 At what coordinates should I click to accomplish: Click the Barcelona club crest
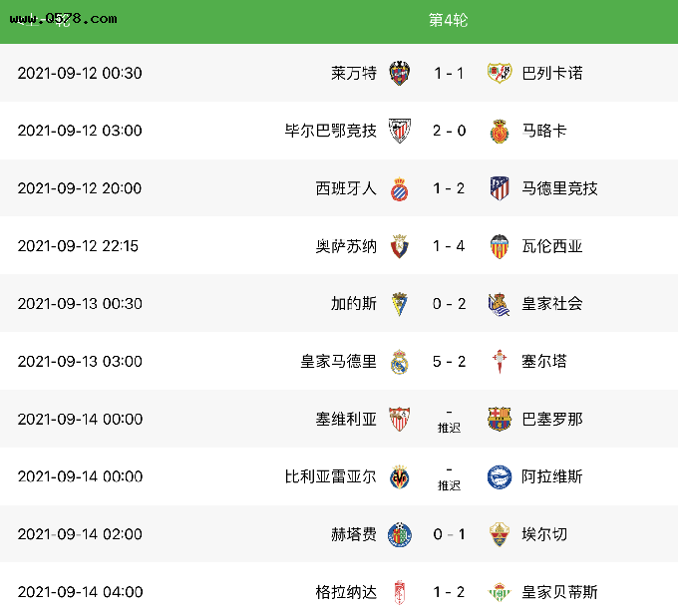(500, 419)
